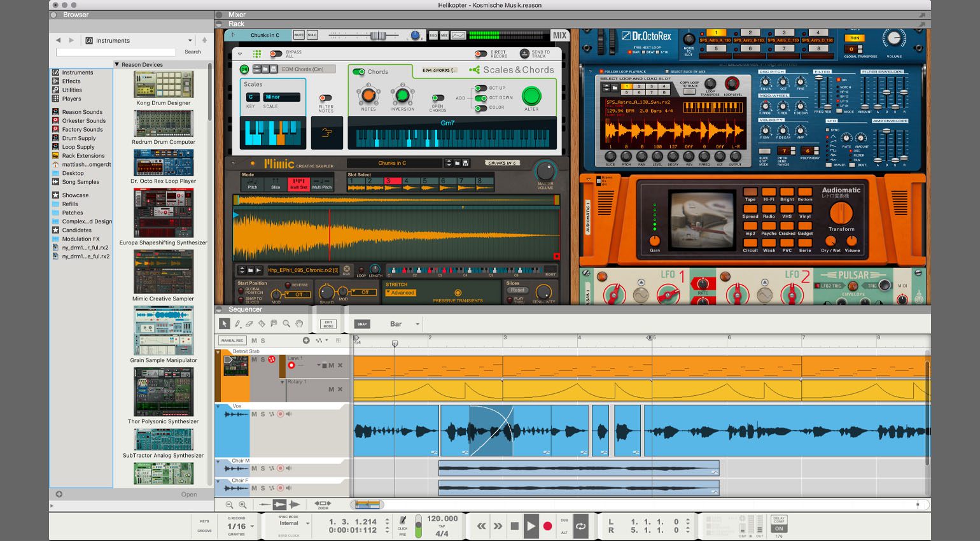Toggle the Click metronome icon in the transport
Image resolution: width=980 pixels, height=541 pixels.
(402, 521)
